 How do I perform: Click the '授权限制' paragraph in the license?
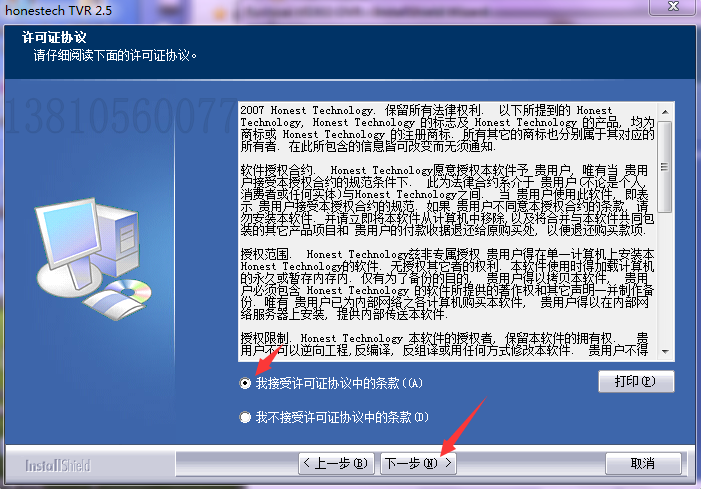point(445,344)
